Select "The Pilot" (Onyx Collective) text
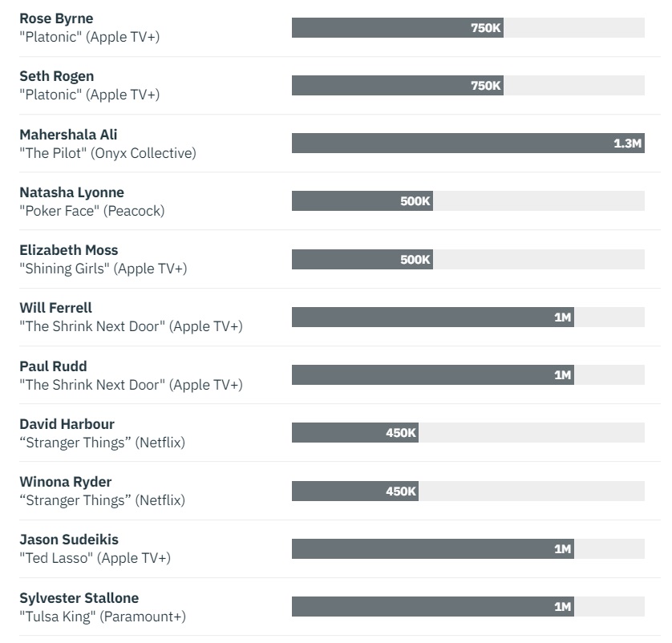Screen dimensions: 672x643 pyautogui.click(x=107, y=153)
